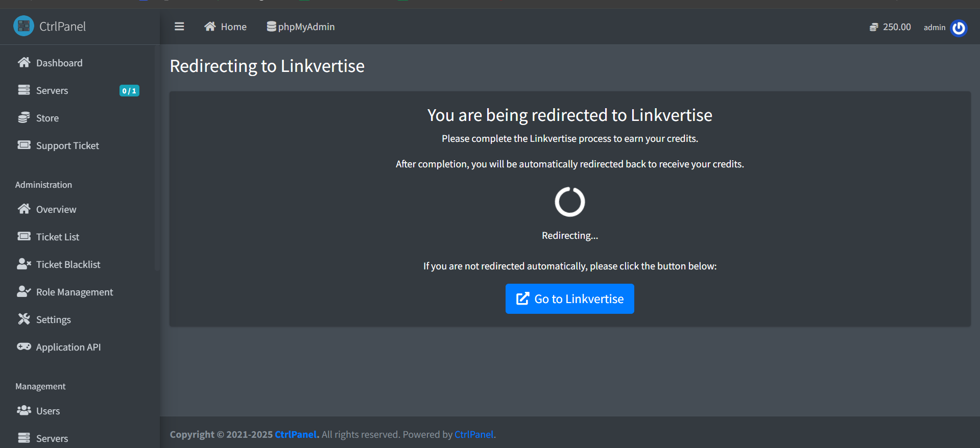Click the Ticket List icon
980x448 pixels.
point(24,237)
